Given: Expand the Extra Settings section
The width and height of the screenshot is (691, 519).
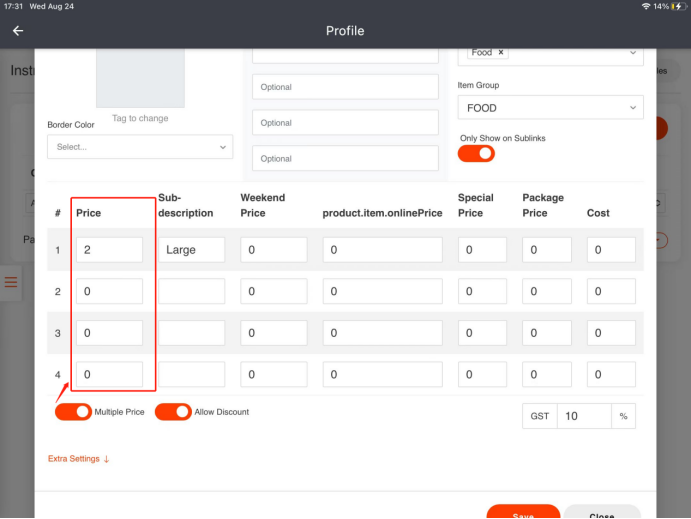Looking at the screenshot, I should pos(79,459).
